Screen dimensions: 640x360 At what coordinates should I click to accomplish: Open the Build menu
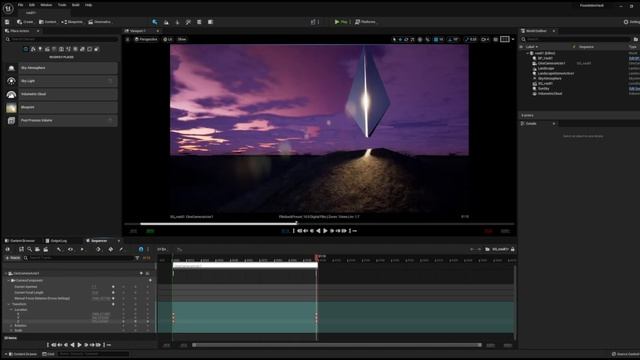(x=76, y=5)
